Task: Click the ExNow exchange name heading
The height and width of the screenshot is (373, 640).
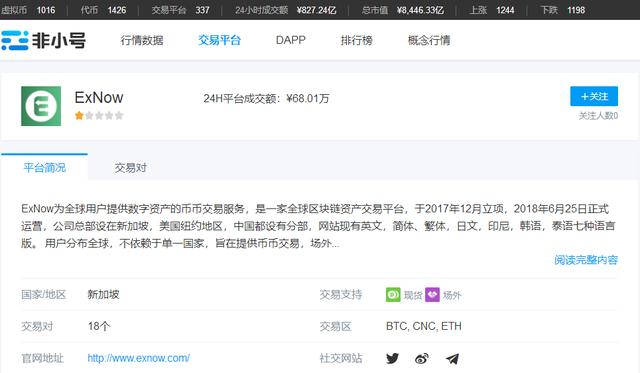Action: [99, 98]
